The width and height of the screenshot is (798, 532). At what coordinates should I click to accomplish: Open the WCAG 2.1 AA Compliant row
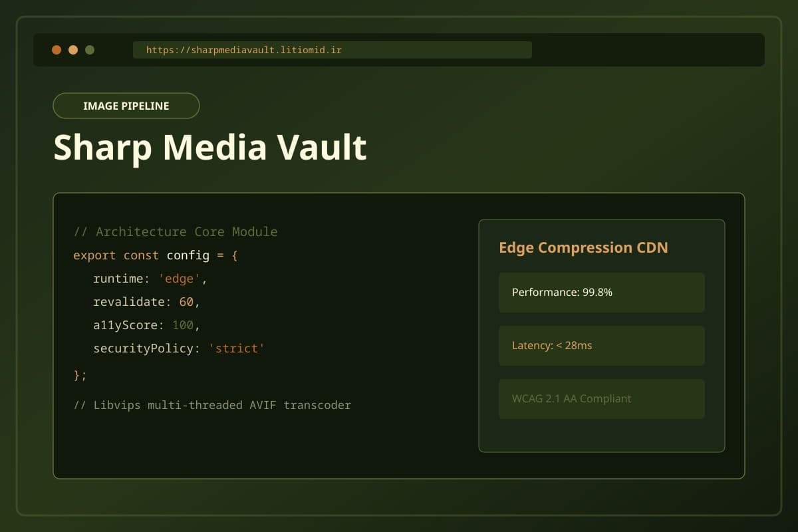[602, 399]
